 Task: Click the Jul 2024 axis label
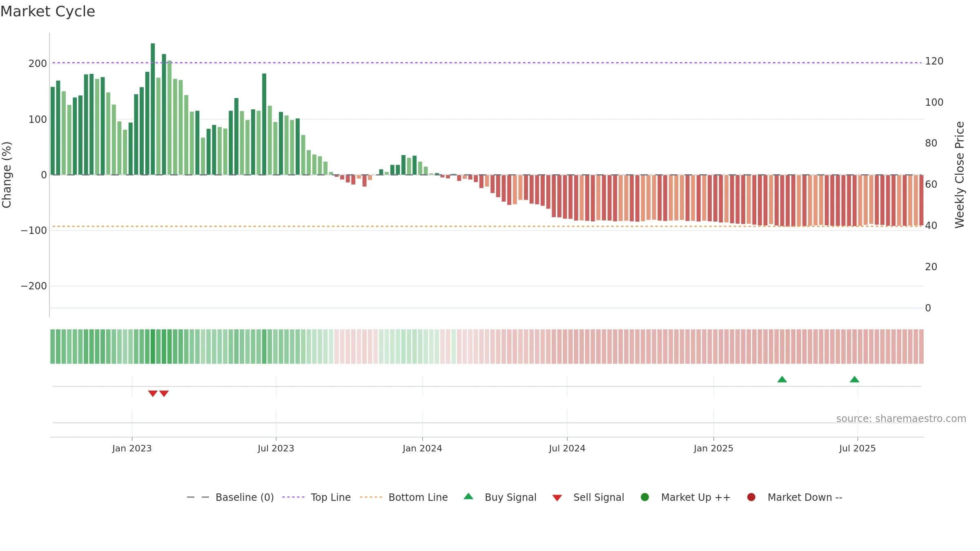(x=567, y=449)
